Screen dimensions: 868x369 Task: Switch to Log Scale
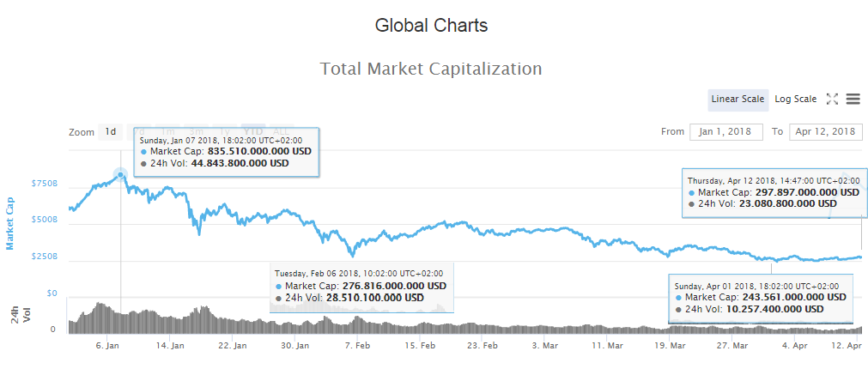[x=795, y=100]
